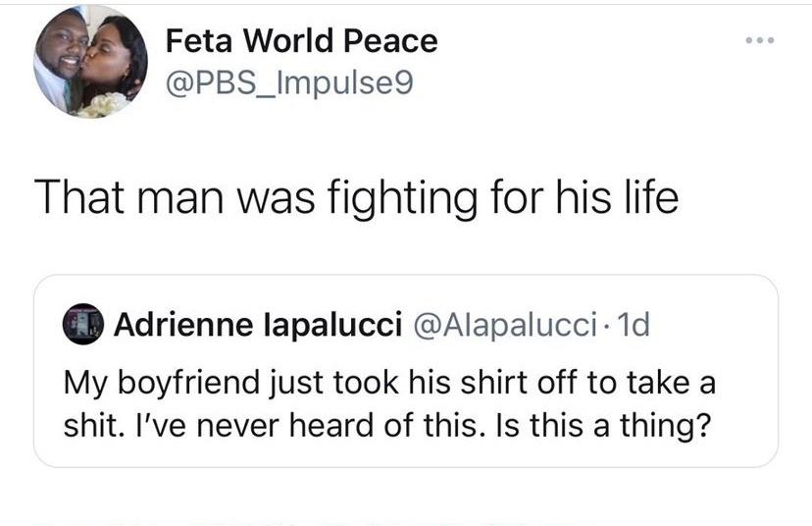Image resolution: width=812 pixels, height=526 pixels.
Task: Open the three-dot more options menu
Action: 759,40
